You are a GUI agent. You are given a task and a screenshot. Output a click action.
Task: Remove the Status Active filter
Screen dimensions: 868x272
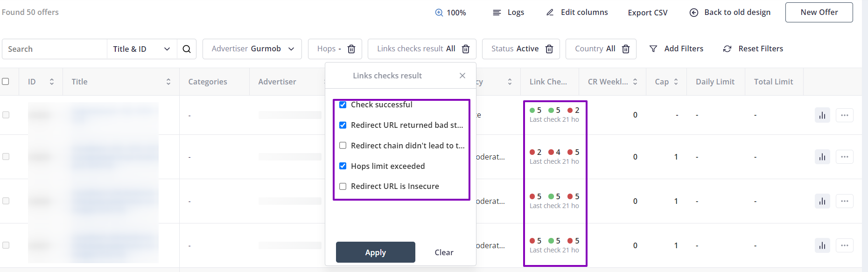pos(549,49)
